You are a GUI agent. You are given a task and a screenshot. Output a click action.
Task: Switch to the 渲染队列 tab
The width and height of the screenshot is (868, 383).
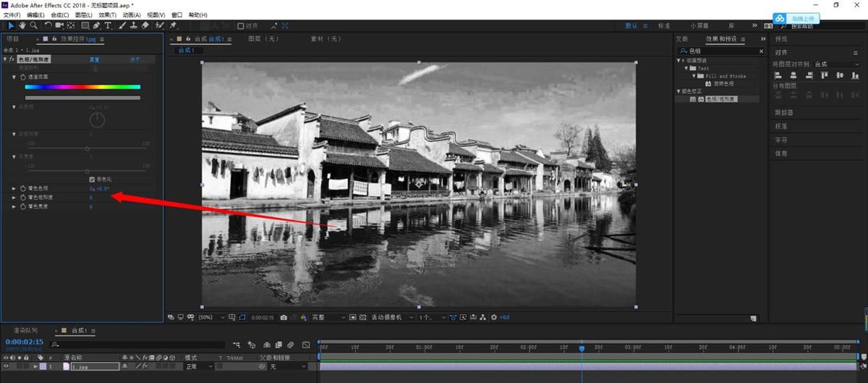(x=25, y=331)
